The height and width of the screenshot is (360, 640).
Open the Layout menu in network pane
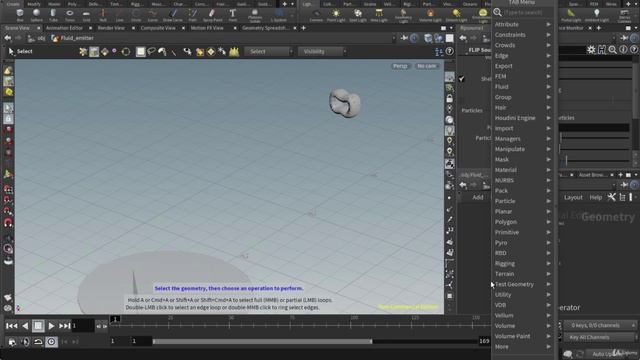tap(573, 197)
